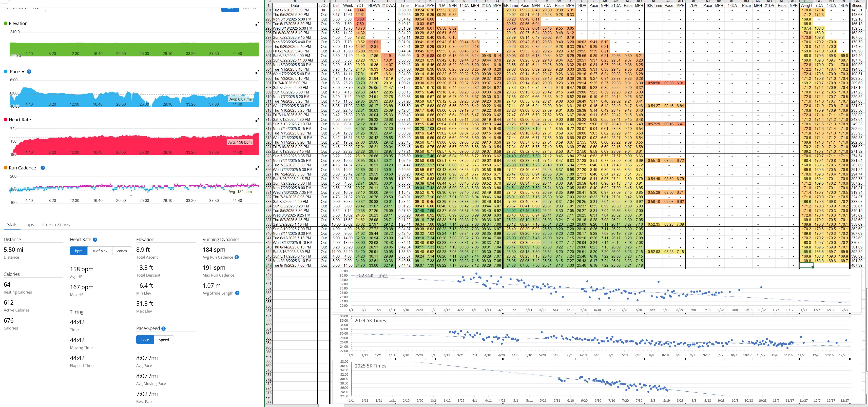Switch heart rate display to Zones
Viewport: 868px width, 407px height.
point(122,251)
